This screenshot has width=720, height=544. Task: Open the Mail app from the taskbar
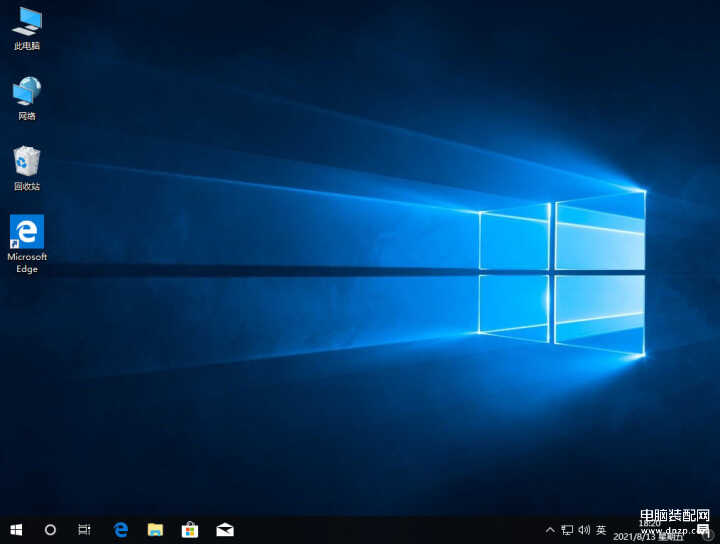(x=225, y=530)
